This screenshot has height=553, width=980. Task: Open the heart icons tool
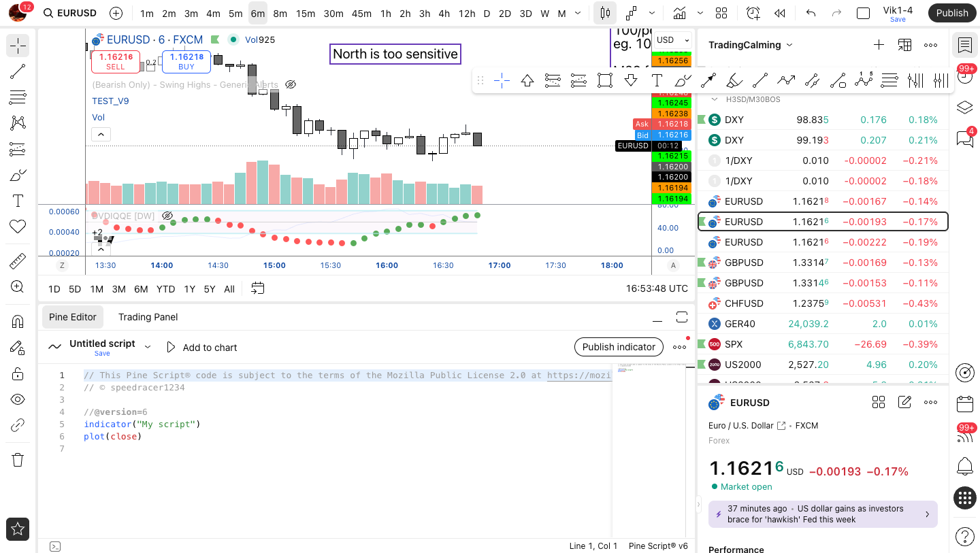[18, 227]
